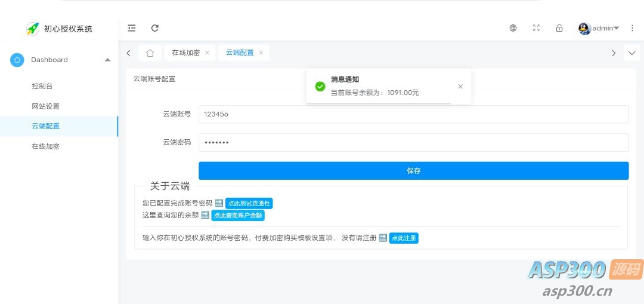This screenshot has width=644, height=304.
Task: Click the refresh page icon
Action: pos(155,28)
